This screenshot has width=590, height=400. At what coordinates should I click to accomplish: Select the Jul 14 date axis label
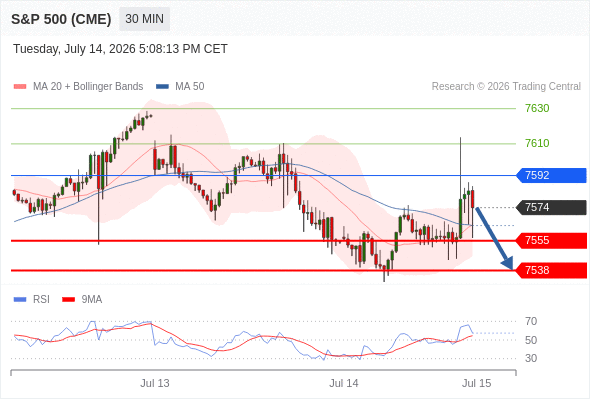[x=344, y=383]
